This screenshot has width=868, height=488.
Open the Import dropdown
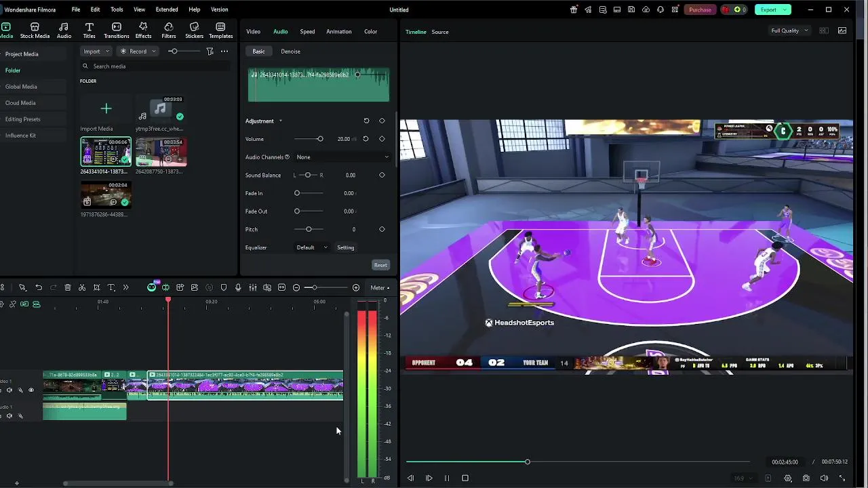[96, 51]
